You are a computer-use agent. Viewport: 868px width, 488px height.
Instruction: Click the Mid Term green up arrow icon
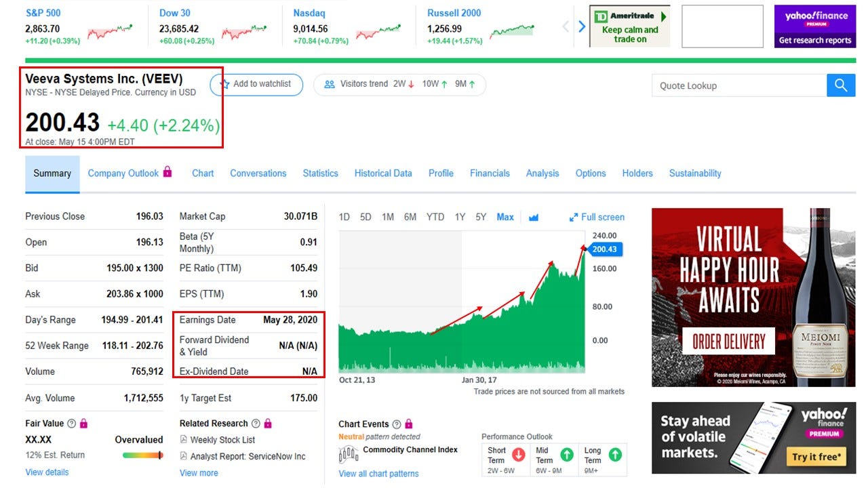pos(567,455)
